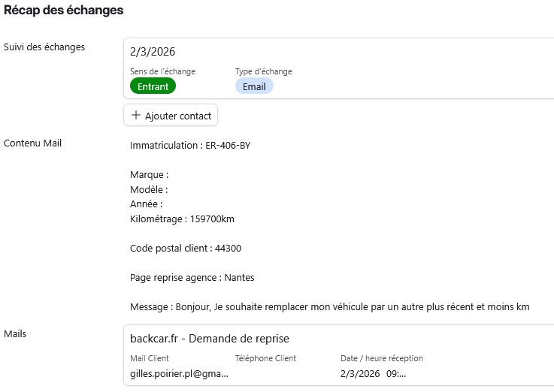The image size is (554, 392).
Task: Click the Page reprise agence Nantes line
Action: pos(192,277)
